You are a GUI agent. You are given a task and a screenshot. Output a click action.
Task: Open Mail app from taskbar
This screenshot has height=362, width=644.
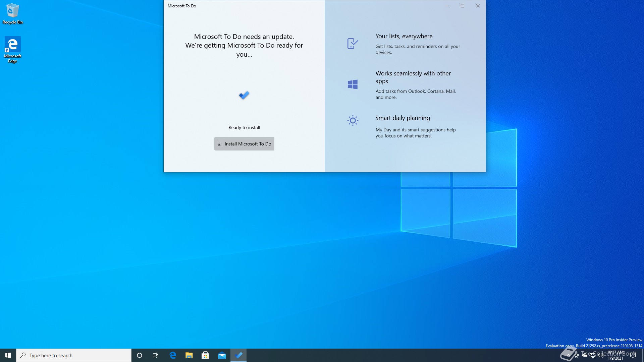click(x=222, y=355)
